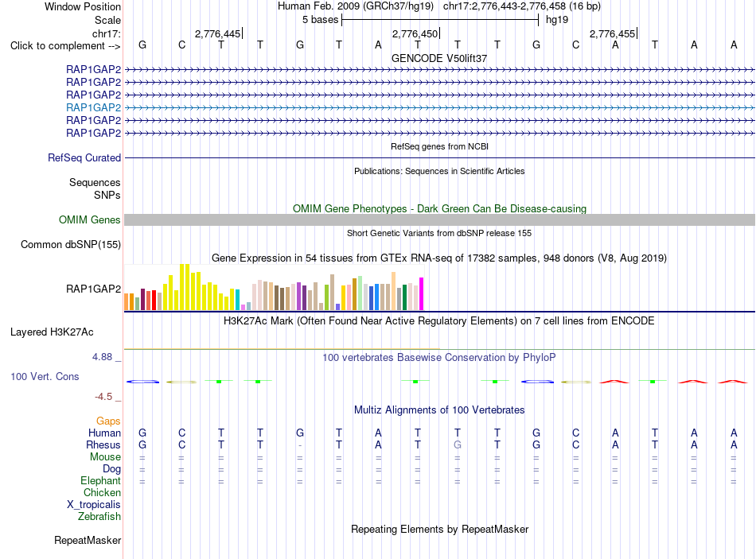This screenshot has width=756, height=559.
Task: Click the RefSeq Curated gene line
Action: tap(439, 157)
